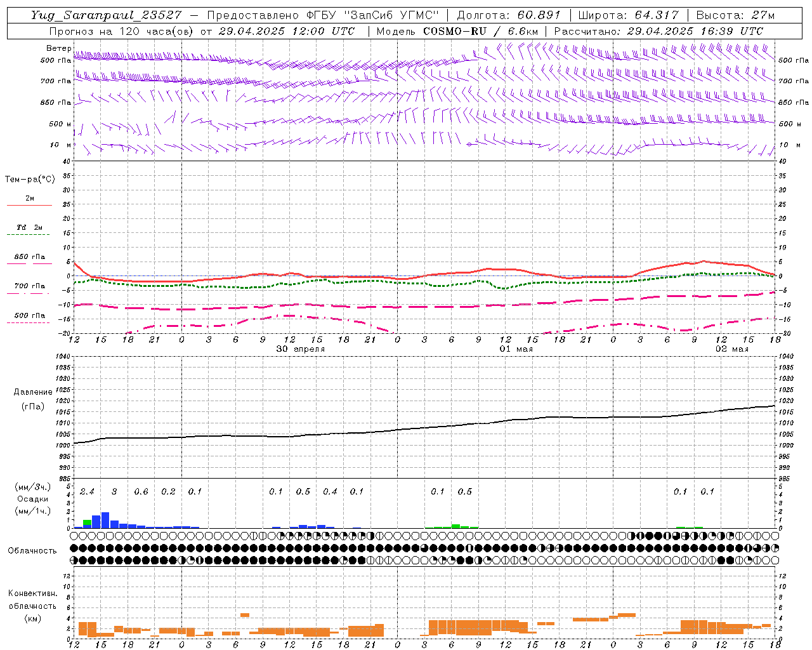
Task: Click the tallest blue precipitation bar
Action: point(105,521)
